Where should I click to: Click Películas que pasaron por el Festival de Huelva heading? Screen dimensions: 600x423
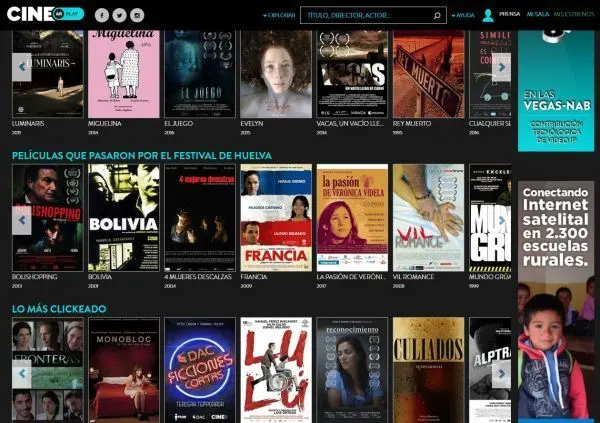point(142,156)
